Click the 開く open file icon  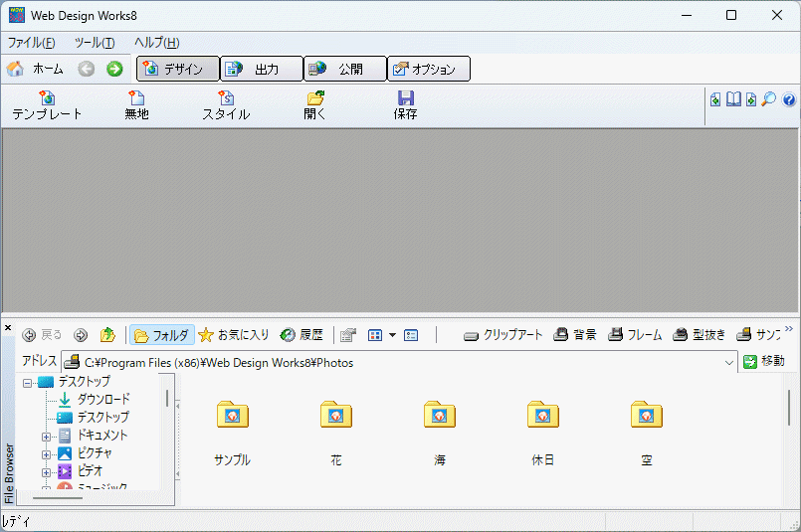pos(315,105)
